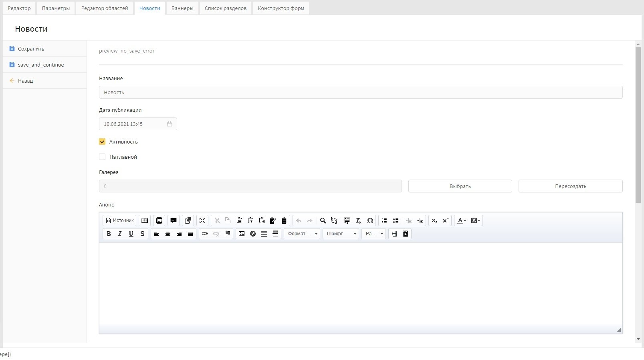Apply italic formatting in the editor toolbar
Image resolution: width=644 pixels, height=360 pixels.
[120, 234]
